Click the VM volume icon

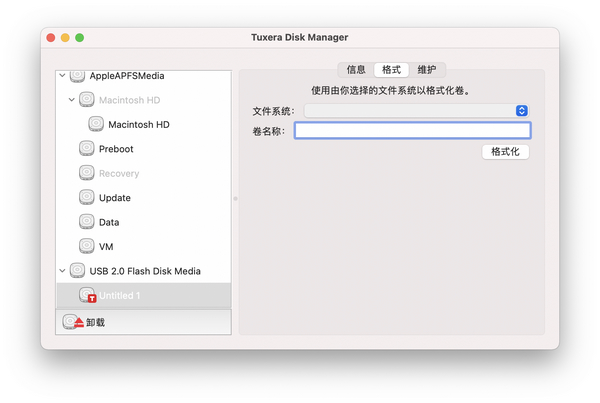[86, 246]
